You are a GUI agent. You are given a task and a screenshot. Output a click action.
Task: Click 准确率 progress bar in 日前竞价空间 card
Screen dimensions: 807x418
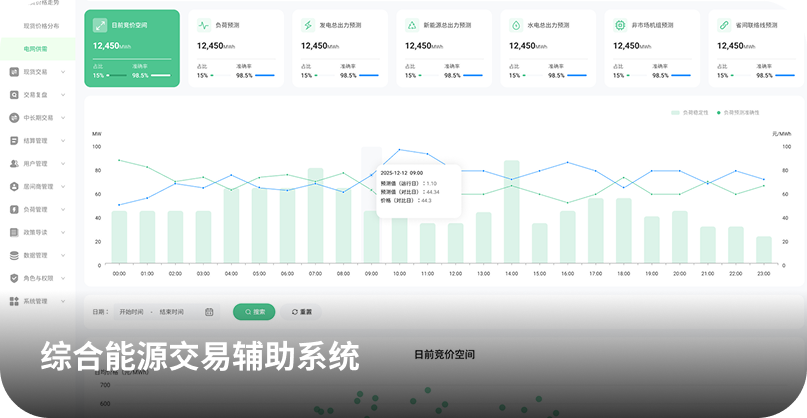(x=161, y=76)
